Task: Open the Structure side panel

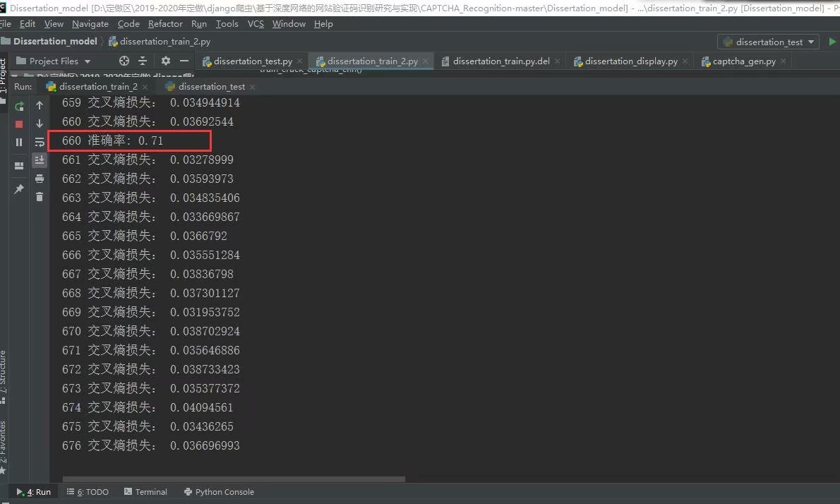Action: click(4, 377)
